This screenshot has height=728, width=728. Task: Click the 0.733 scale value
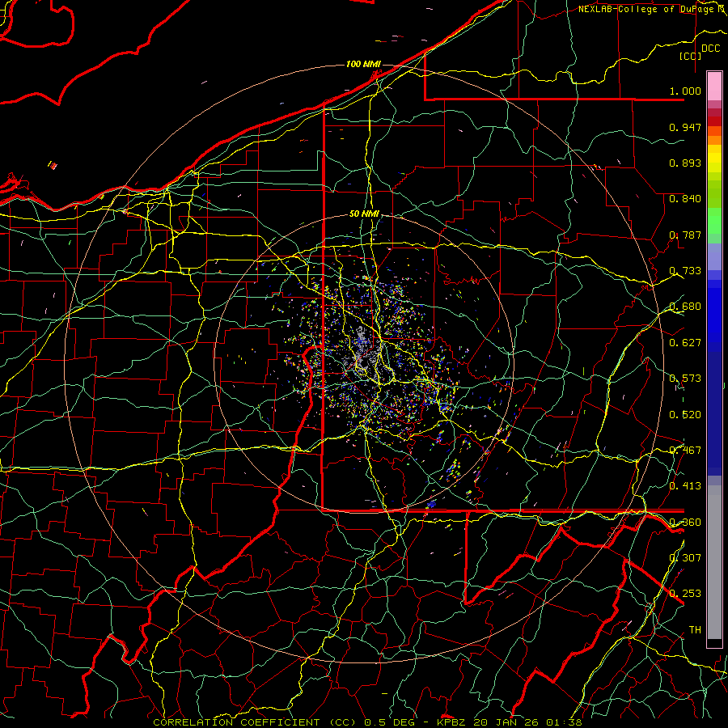tap(685, 270)
